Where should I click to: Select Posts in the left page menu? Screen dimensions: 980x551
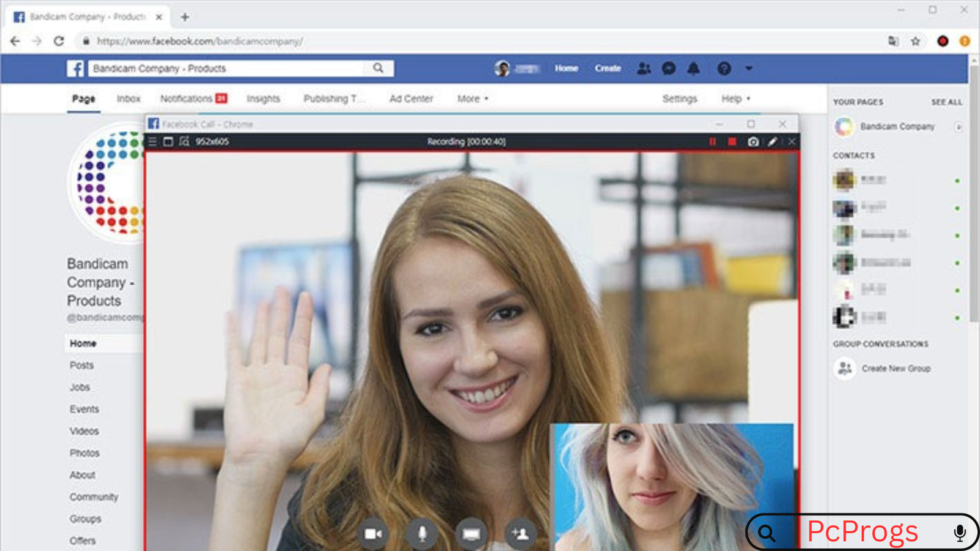point(81,365)
